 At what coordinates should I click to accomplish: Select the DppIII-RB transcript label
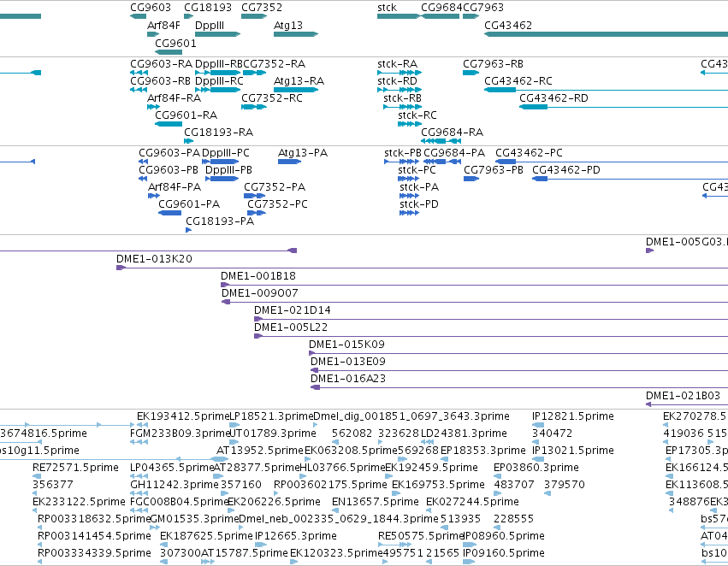click(x=219, y=64)
